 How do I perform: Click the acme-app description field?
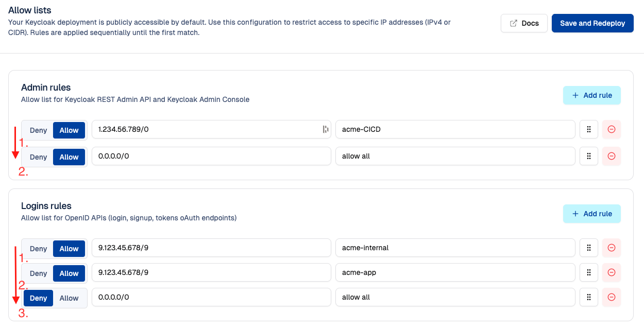click(455, 272)
